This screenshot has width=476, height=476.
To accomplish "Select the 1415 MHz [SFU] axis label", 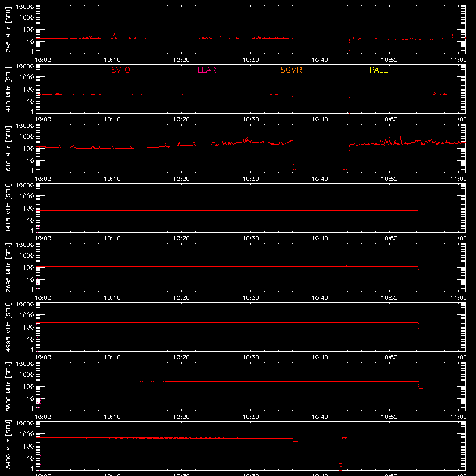I will (x=8, y=208).
